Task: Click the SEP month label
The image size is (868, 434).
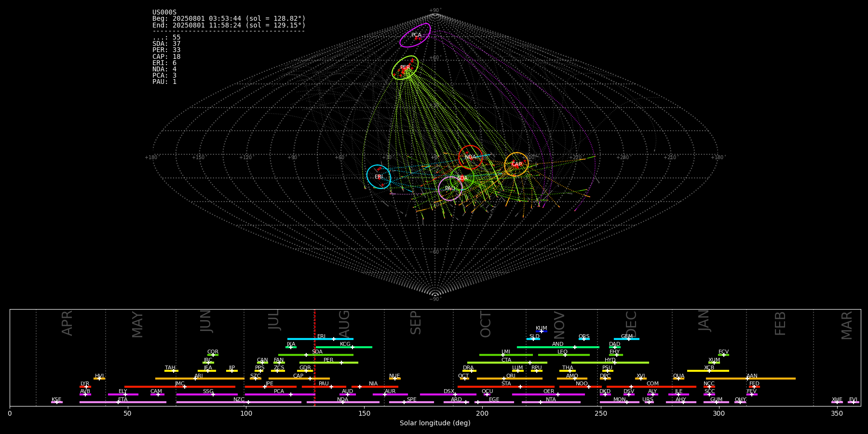Action: [416, 323]
